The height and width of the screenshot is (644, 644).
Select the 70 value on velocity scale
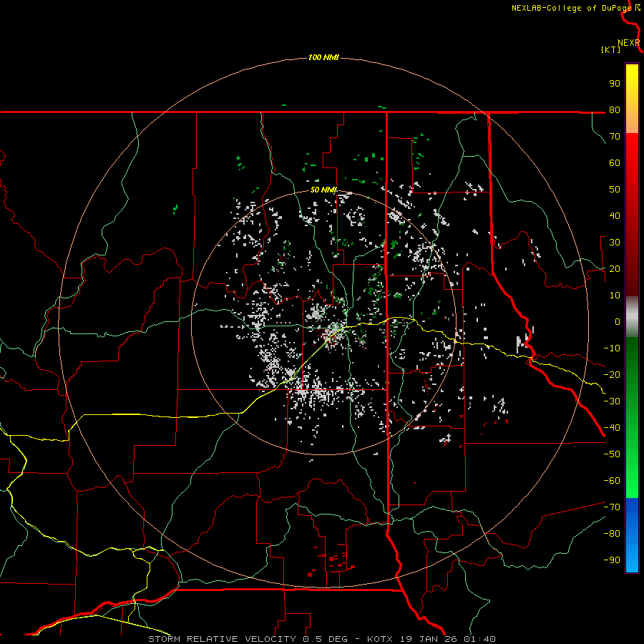tap(615, 137)
